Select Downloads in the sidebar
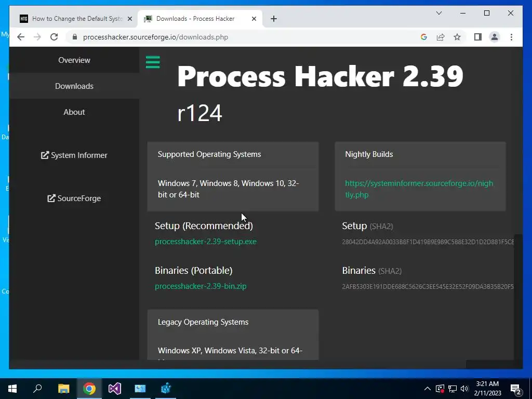Screen dimensions: 532x399 pos(74,86)
